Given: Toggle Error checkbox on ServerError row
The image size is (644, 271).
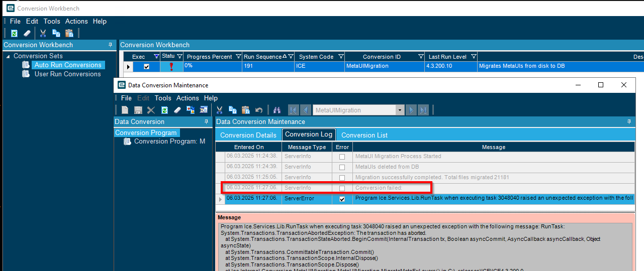Looking at the screenshot, I should point(342,199).
